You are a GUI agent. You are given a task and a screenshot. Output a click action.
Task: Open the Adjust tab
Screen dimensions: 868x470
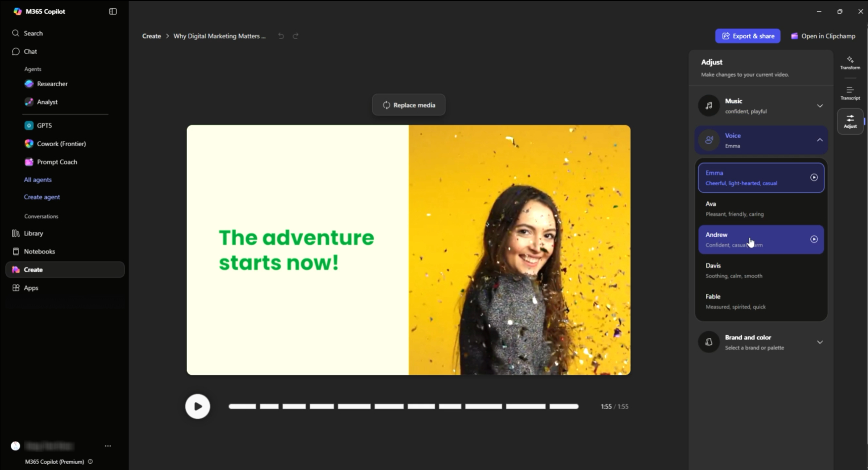850,121
